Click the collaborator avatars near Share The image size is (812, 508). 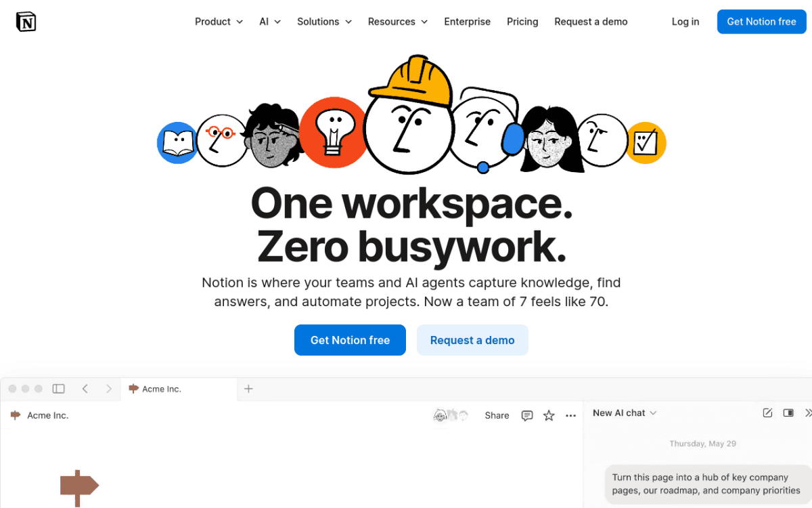(x=450, y=415)
